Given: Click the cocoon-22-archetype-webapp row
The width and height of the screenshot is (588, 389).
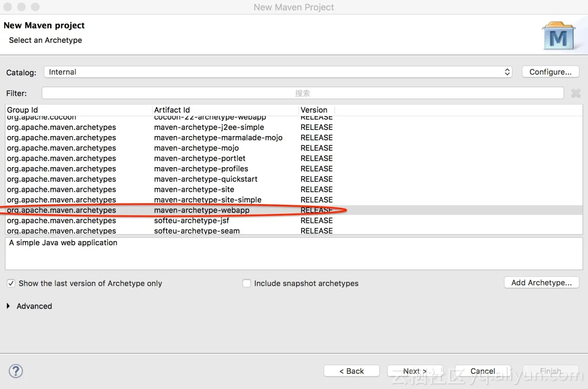Looking at the screenshot, I should point(294,118).
